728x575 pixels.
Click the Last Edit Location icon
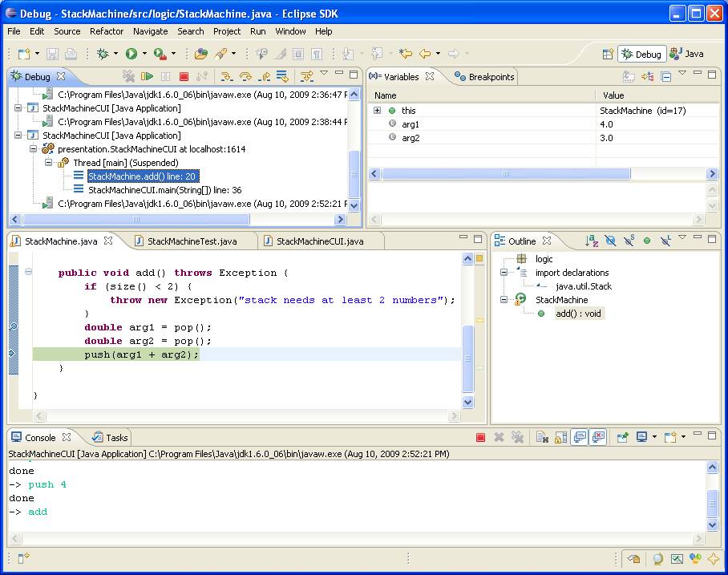tap(406, 54)
